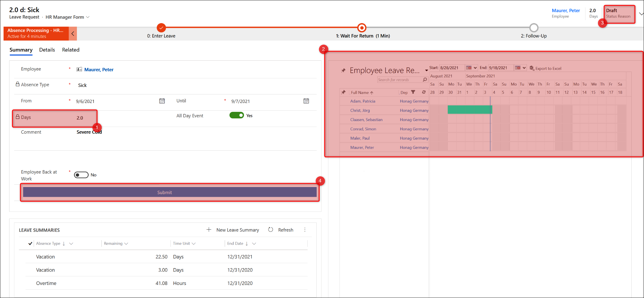Open Leave Summaries more options menu
Image resolution: width=644 pixels, height=298 pixels.
pyautogui.click(x=305, y=230)
